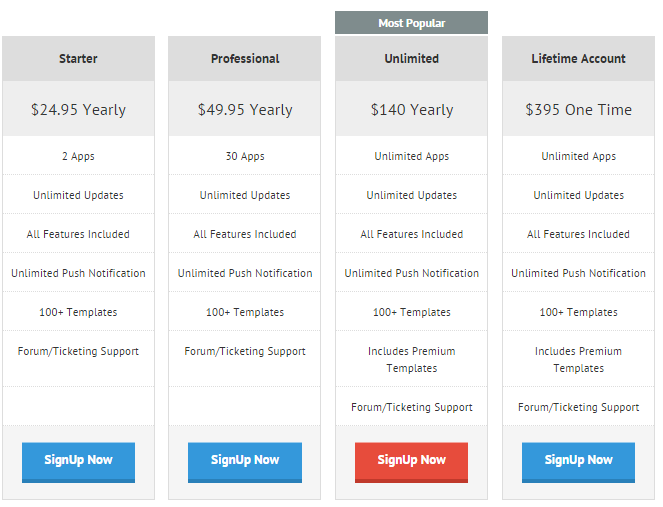The height and width of the screenshot is (507, 663).
Task: Select Includes Premium Templates under Lifetime Account
Action: (578, 360)
